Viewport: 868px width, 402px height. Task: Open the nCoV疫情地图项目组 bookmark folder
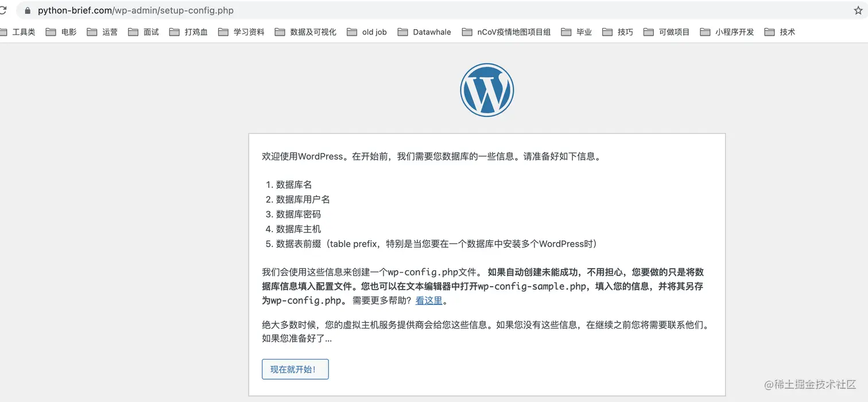506,32
